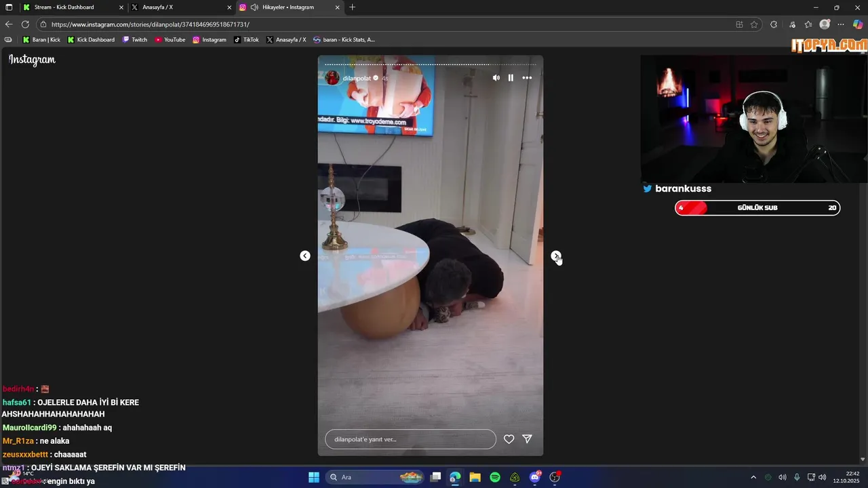Viewport: 868px width, 488px height.
Task: Open Discord from the taskbar
Action: click(535, 477)
